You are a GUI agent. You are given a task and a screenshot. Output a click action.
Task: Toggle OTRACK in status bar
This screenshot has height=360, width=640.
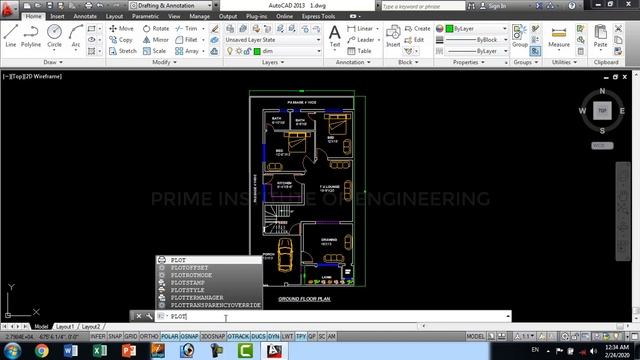[238, 336]
